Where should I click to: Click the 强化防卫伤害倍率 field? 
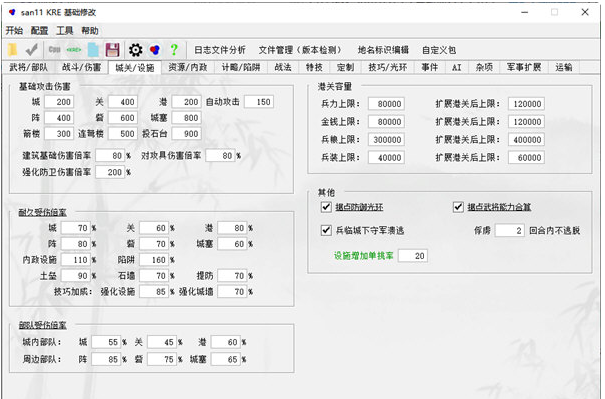pos(110,172)
